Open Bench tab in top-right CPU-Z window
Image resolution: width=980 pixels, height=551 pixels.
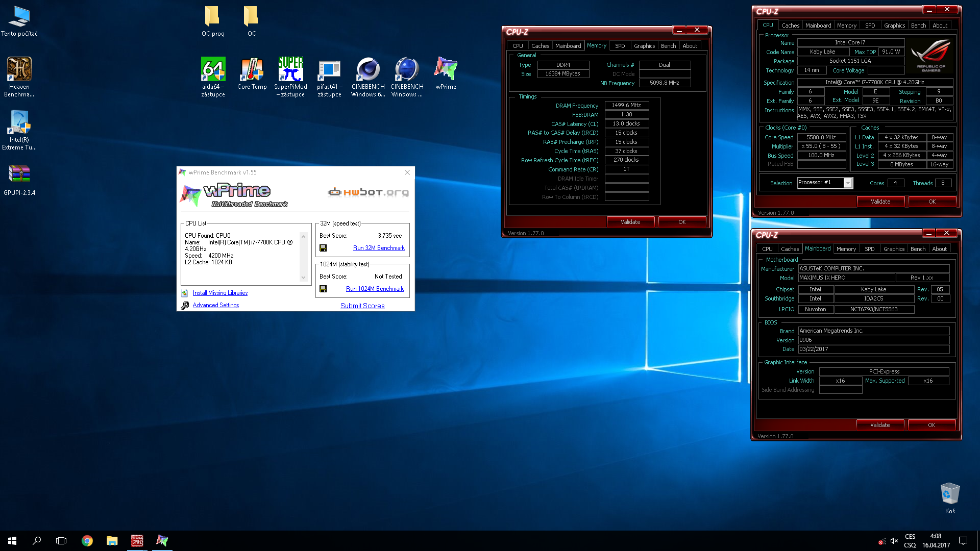pyautogui.click(x=918, y=26)
